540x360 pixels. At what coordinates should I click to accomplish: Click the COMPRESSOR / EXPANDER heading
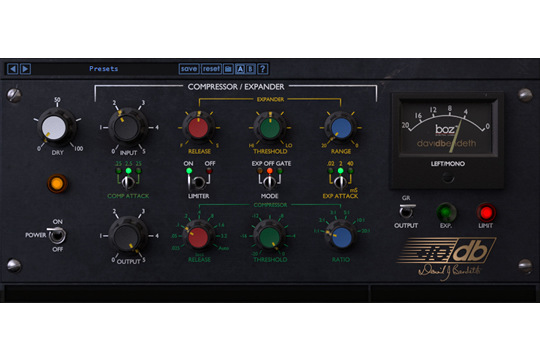coord(236,86)
